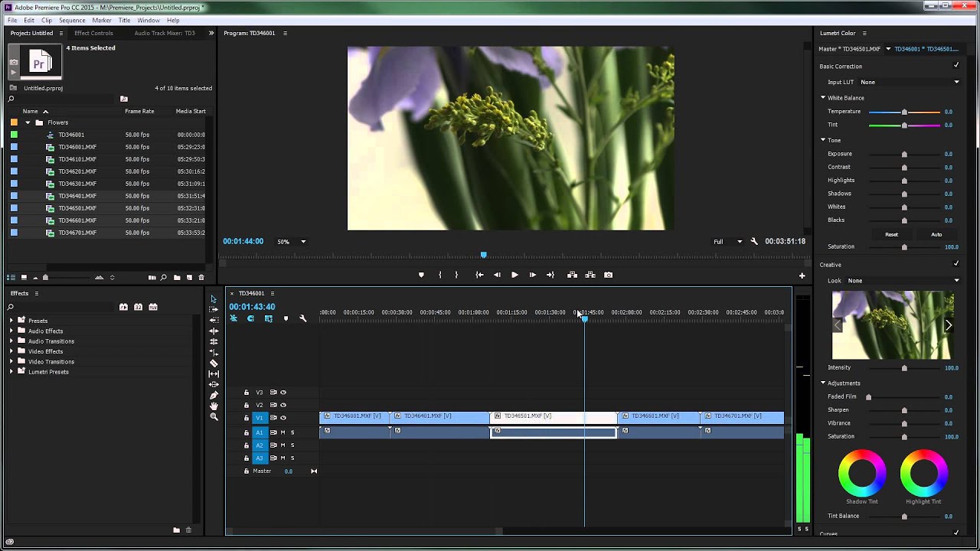Create a new bin in Project panel
This screenshot has width=980, height=551.
click(177, 277)
